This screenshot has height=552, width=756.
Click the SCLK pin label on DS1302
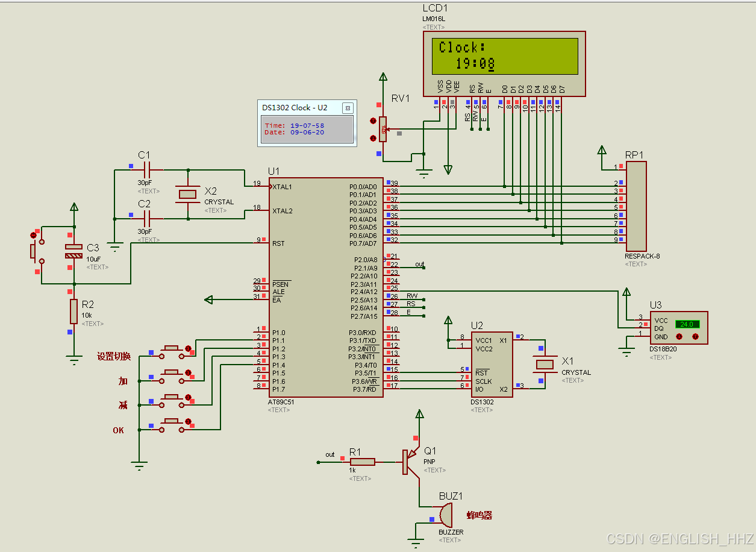click(x=483, y=381)
